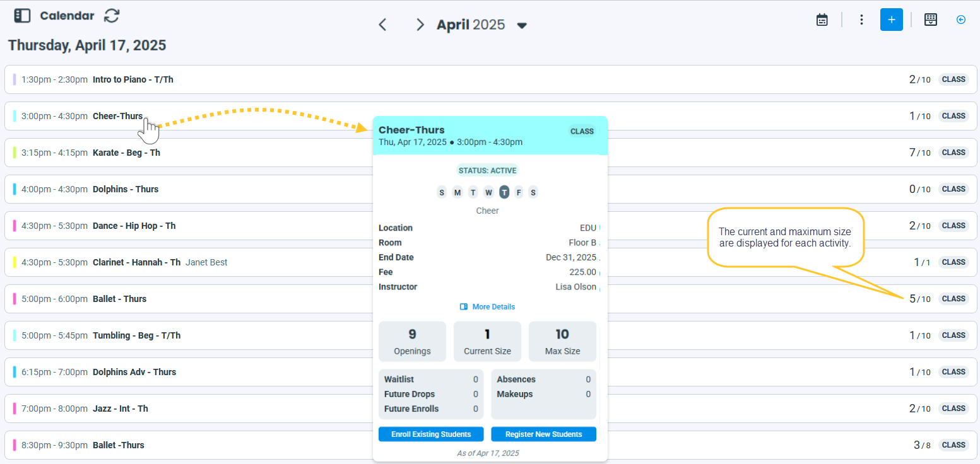Click CLASS badge on Jazz - Int - Th row
Image resolution: width=980 pixels, height=464 pixels.
point(953,409)
